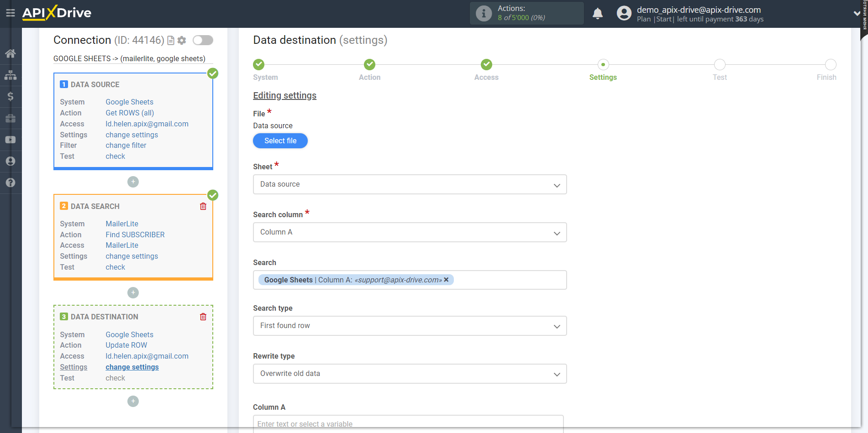Add block below Data Source with plus

pos(133,182)
